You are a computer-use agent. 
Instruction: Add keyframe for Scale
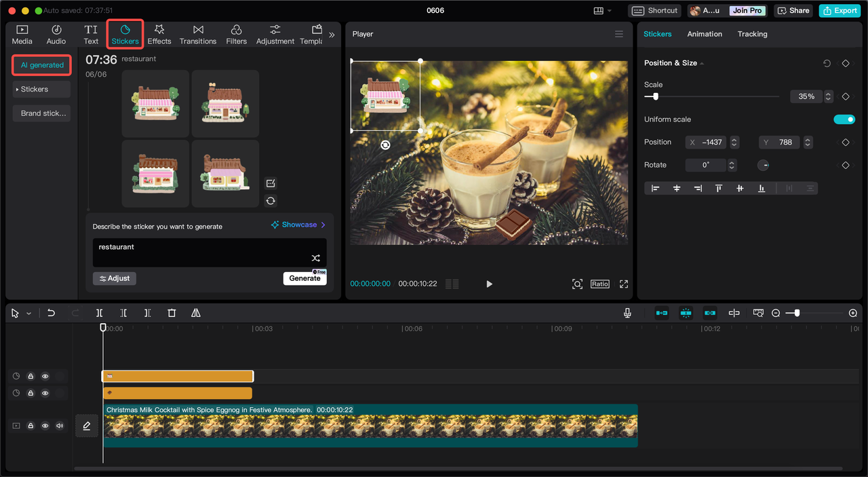(846, 96)
